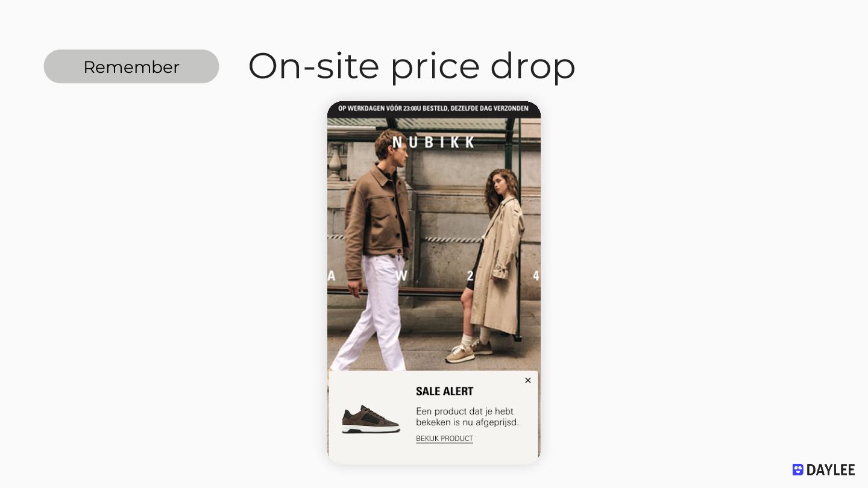This screenshot has width=868, height=488.
Task: Click the DAYLEE smiley logo icon
Action: (x=798, y=470)
